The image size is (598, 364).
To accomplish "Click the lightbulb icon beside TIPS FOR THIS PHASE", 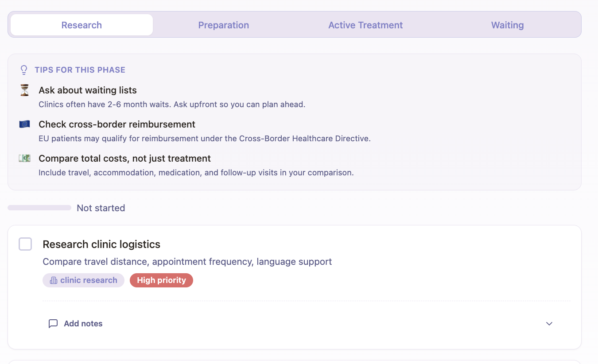I will pos(24,70).
